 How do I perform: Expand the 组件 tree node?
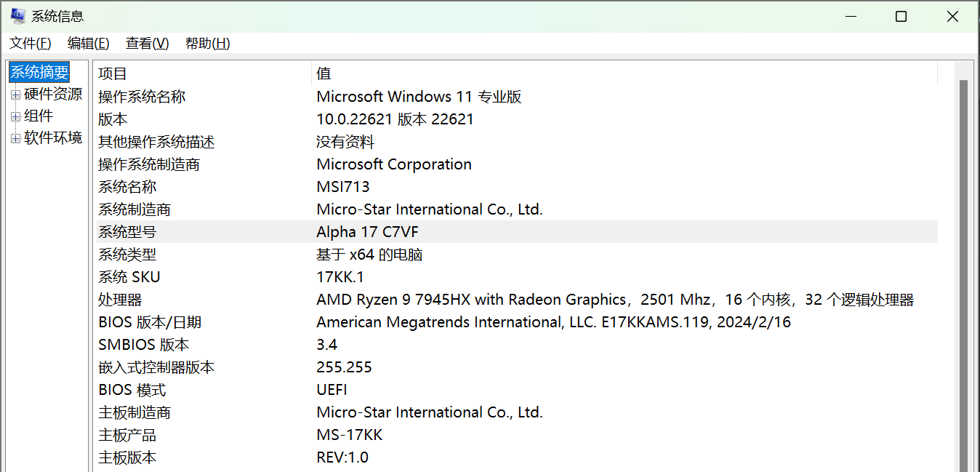click(x=15, y=116)
